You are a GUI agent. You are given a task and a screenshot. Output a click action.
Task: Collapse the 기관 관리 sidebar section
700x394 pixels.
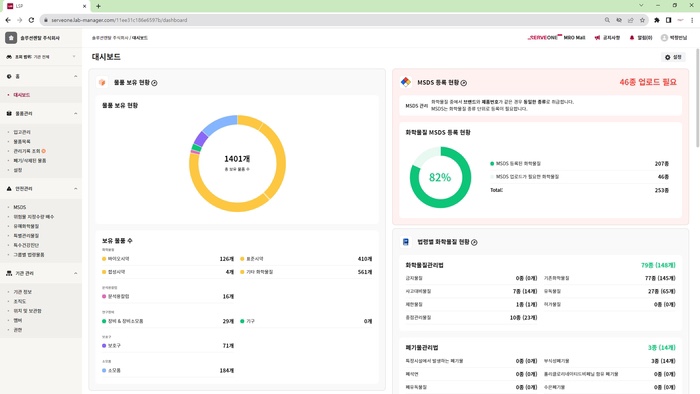[x=75, y=273]
